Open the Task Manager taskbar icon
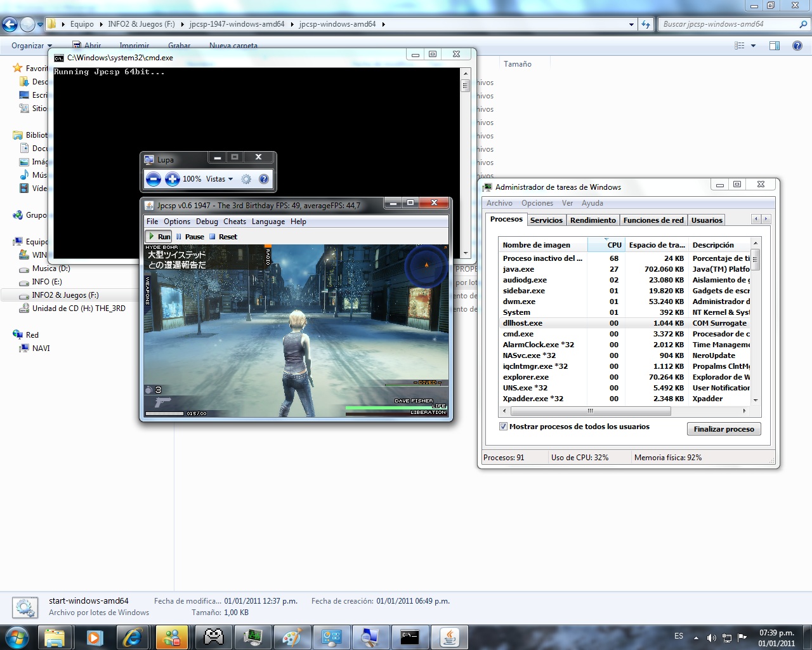The height and width of the screenshot is (650, 812). (253, 637)
